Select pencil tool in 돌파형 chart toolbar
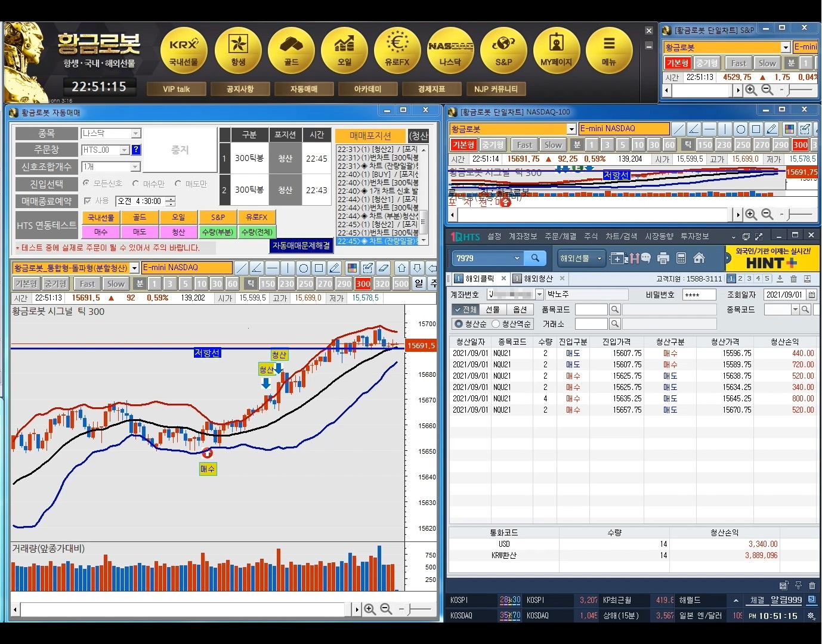Viewport: 822px width, 644px height. [x=335, y=268]
